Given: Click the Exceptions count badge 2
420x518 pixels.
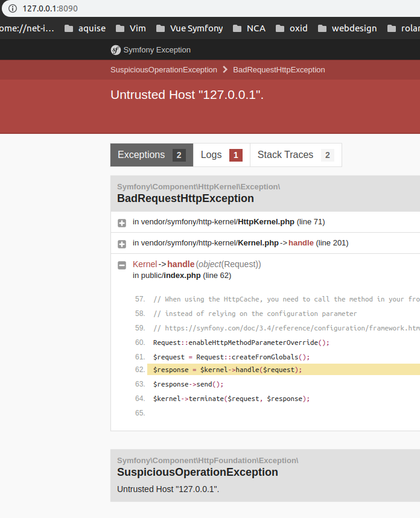Looking at the screenshot, I should pyautogui.click(x=179, y=155).
